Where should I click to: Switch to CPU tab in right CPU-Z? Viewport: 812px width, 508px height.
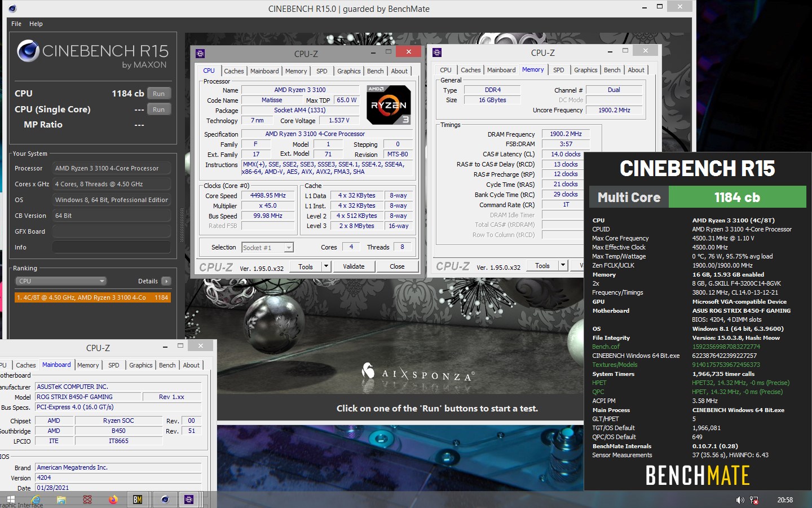(x=445, y=70)
